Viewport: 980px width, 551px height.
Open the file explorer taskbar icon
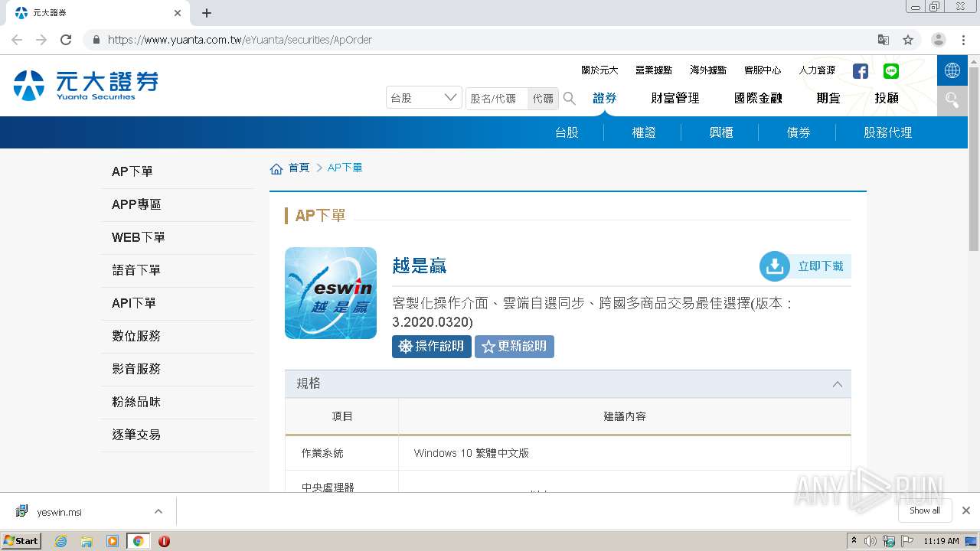click(87, 541)
